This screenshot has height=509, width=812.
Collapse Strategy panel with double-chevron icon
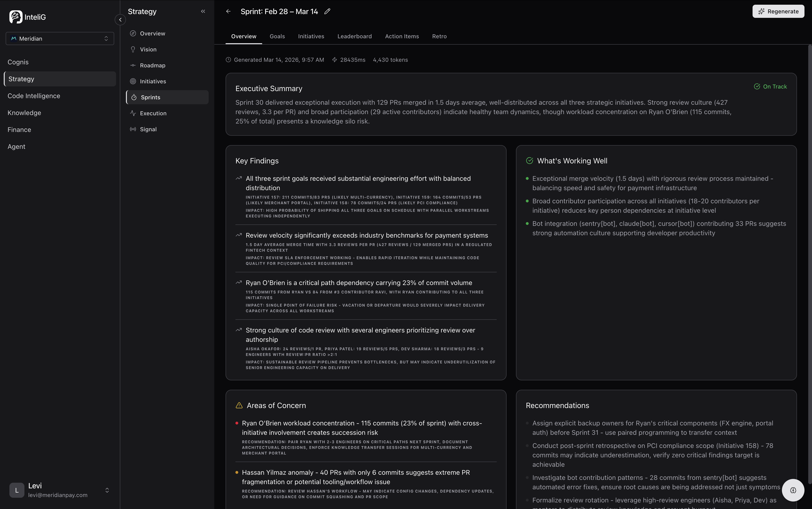(x=203, y=12)
